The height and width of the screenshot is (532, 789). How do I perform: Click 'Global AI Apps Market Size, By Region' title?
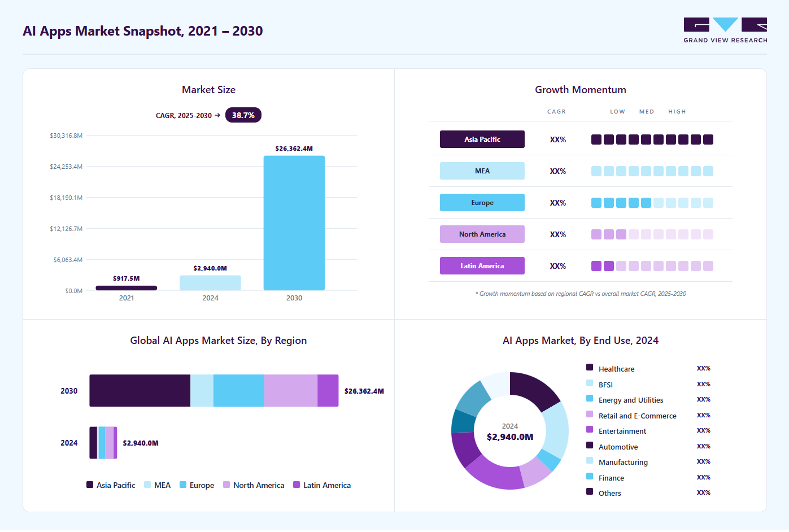point(219,341)
